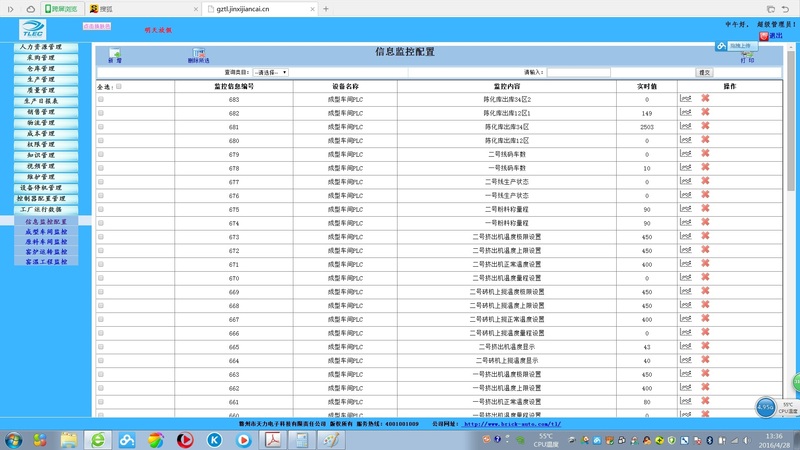Click the 删除所选 (delete selected) icon
This screenshot has width=800, height=450.
click(x=198, y=54)
